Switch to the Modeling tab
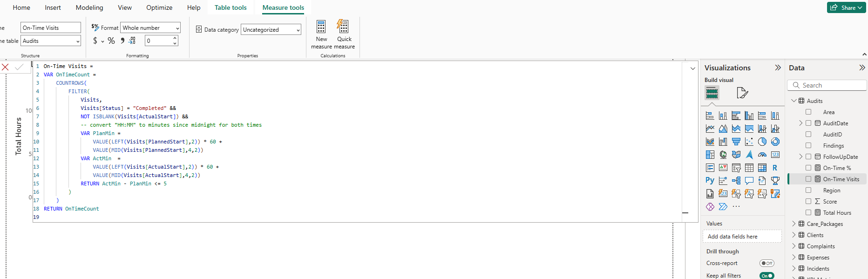 coord(89,7)
